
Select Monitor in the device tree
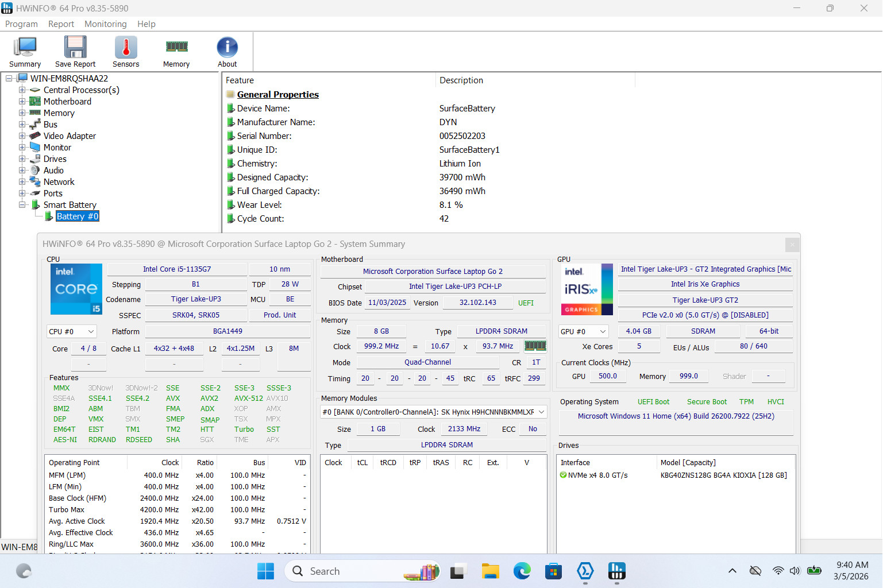[57, 148]
